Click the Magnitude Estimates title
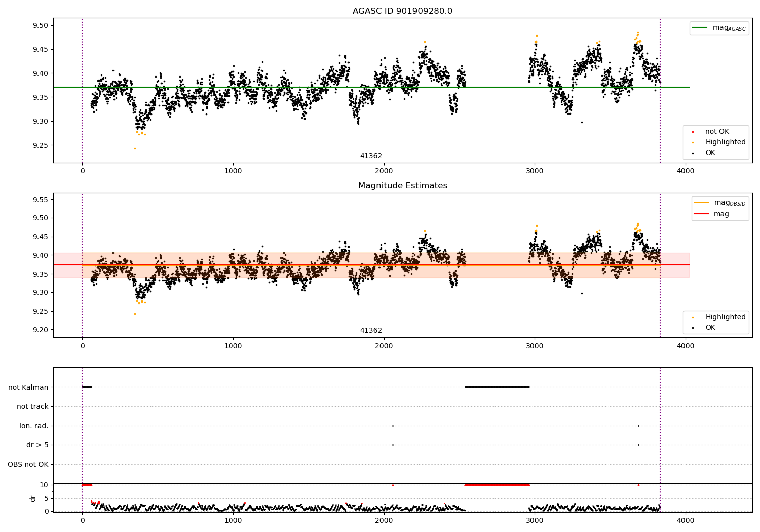Image resolution: width=760 pixels, height=532 pixels. (402, 186)
